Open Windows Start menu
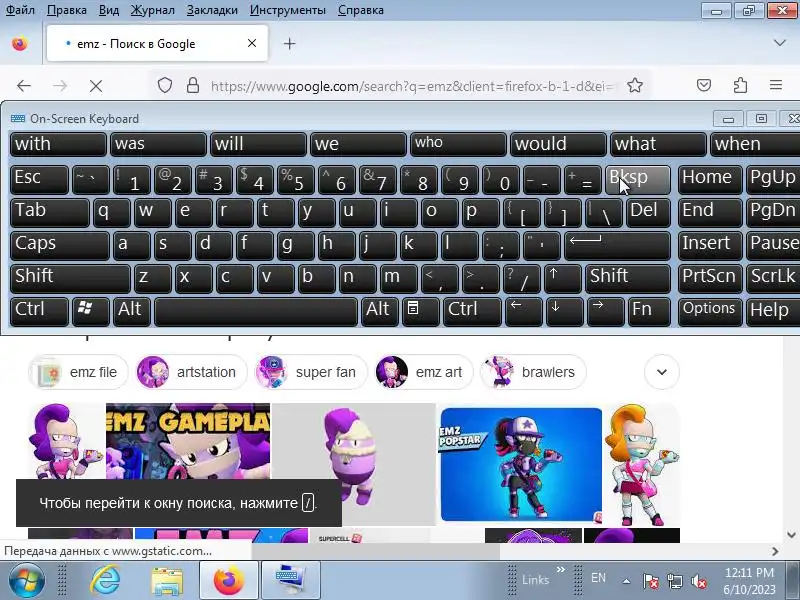Screen dimensions: 800x600 [26, 580]
